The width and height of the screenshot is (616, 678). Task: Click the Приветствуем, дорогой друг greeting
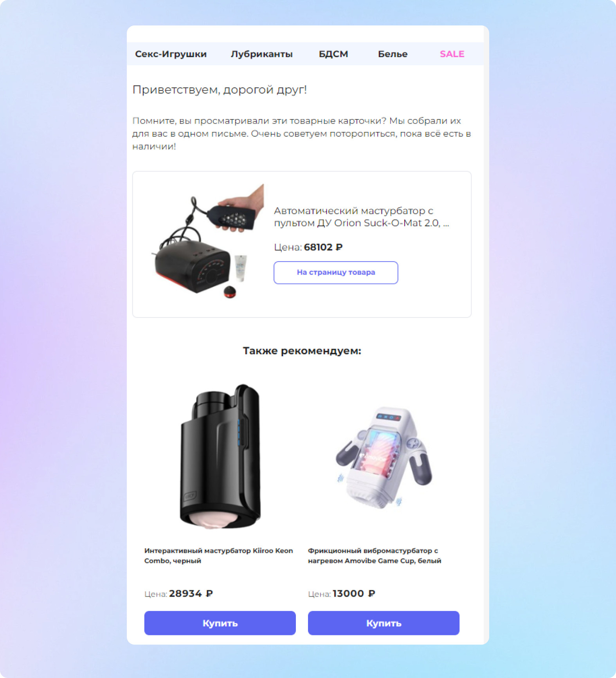tap(220, 90)
